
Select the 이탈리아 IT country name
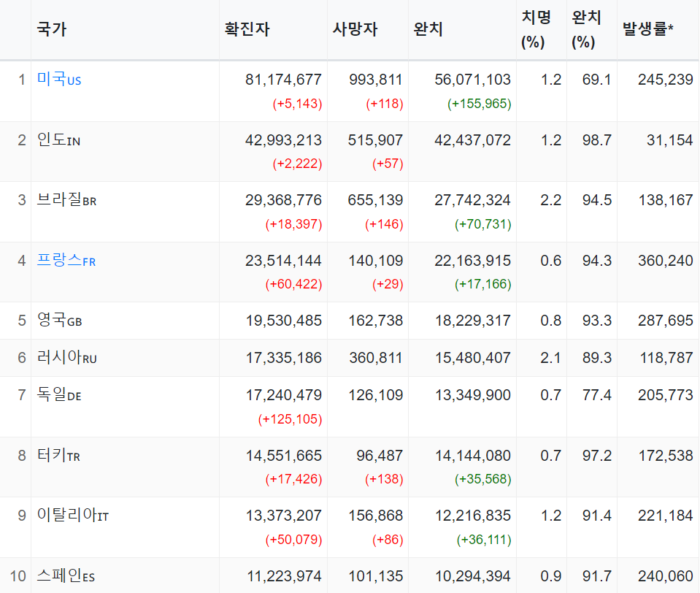coord(73,516)
